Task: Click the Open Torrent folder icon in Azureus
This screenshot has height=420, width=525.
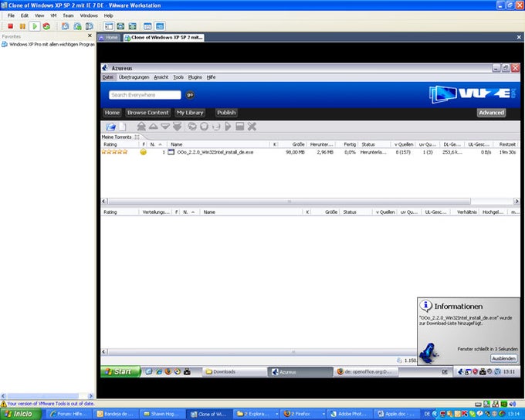Action: coord(111,127)
